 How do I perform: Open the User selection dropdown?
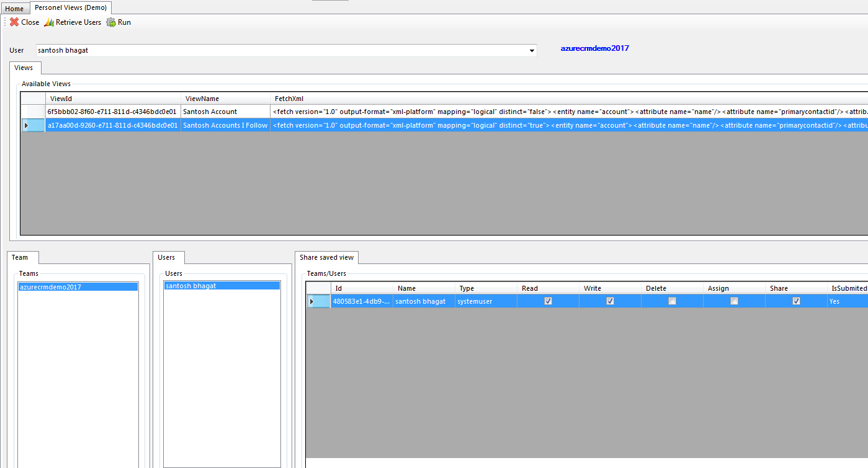[x=532, y=50]
